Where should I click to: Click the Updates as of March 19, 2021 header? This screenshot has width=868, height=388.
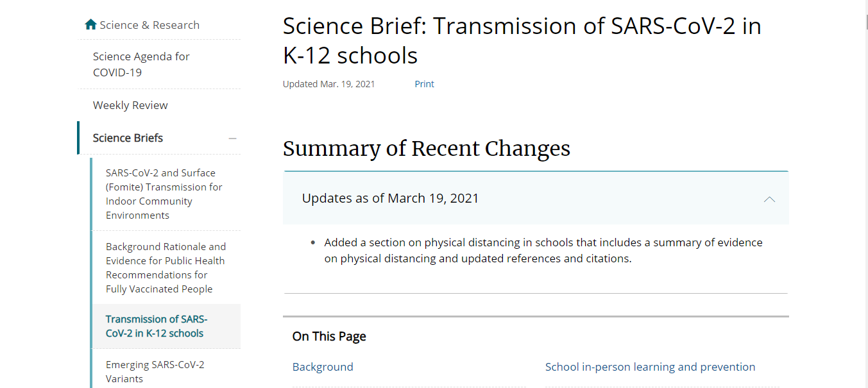coord(390,198)
